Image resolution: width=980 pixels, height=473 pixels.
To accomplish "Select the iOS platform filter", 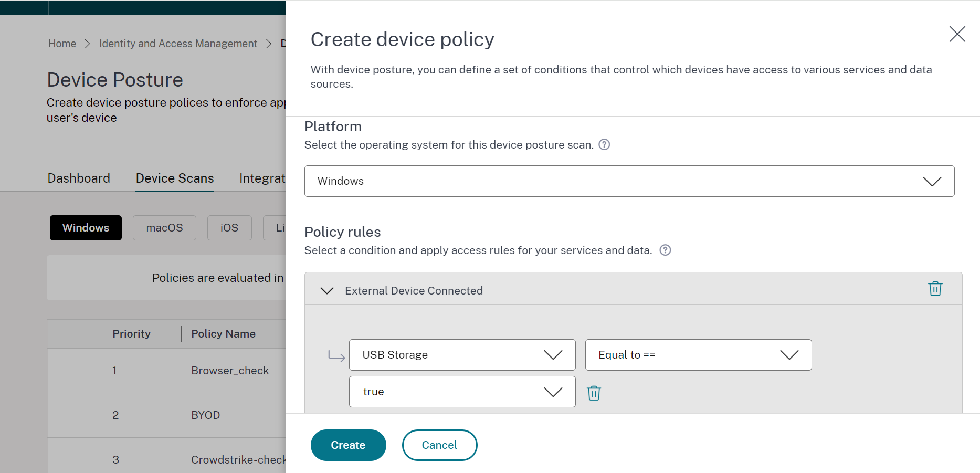I will (229, 228).
